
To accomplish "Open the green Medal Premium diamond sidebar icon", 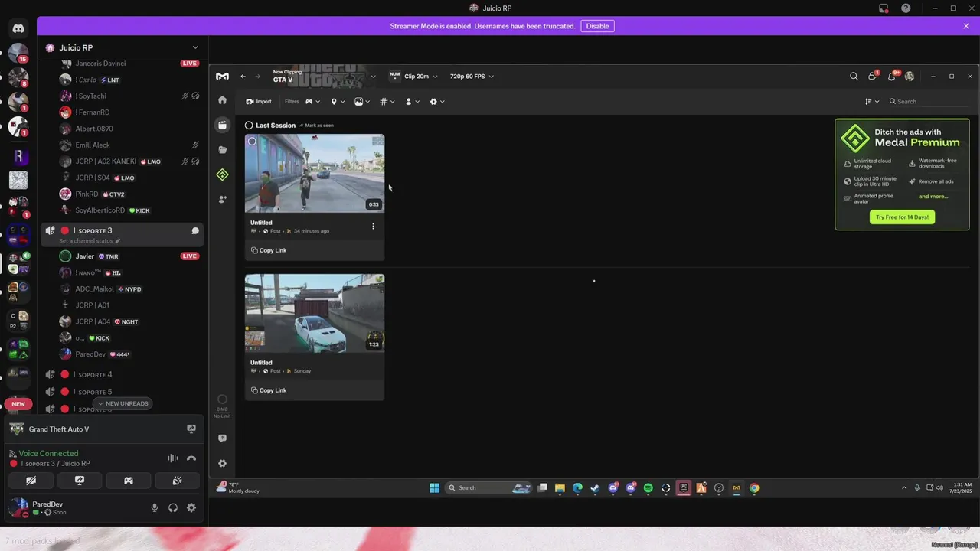I will coord(222,174).
